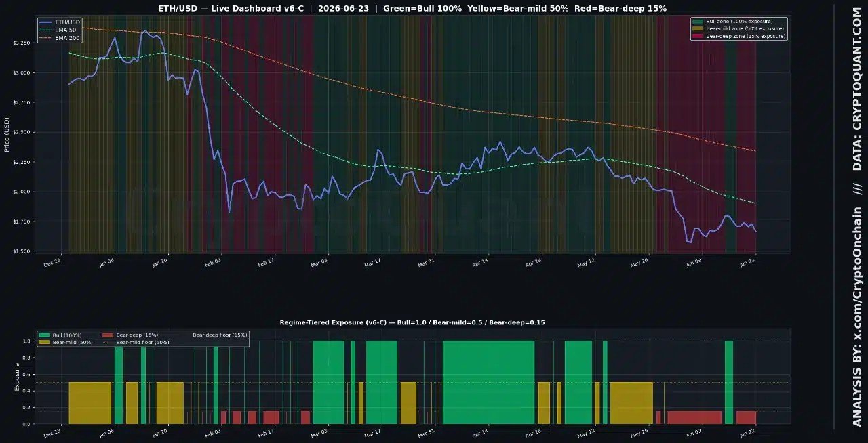Click Feb 17 date label under price chart
This screenshot has width=868, height=443.
(266, 261)
